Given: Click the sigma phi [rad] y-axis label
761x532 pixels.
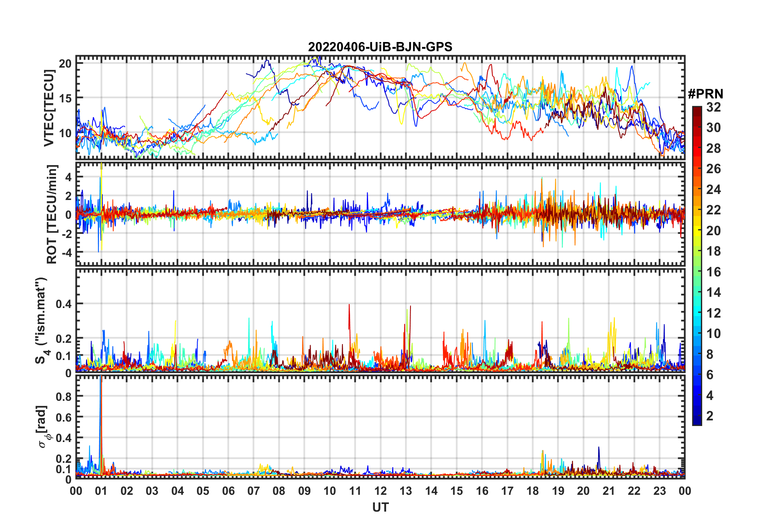Looking at the screenshot, I should [42, 426].
